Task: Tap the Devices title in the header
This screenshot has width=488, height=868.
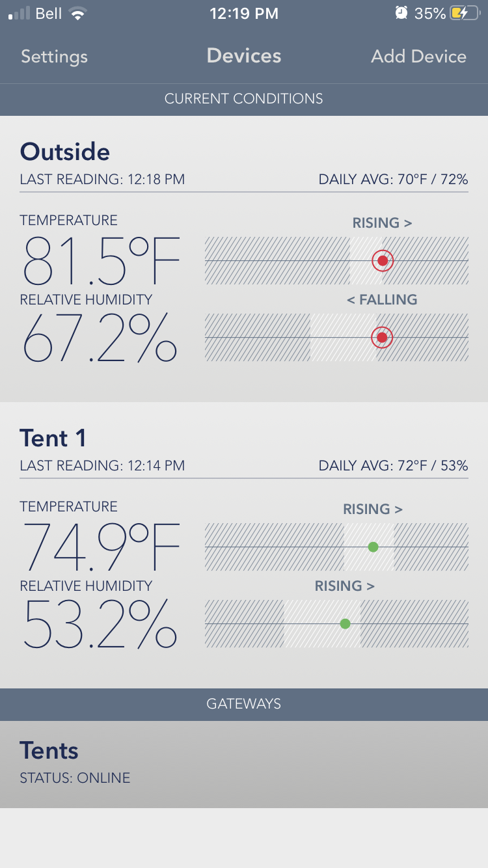Action: [244, 56]
